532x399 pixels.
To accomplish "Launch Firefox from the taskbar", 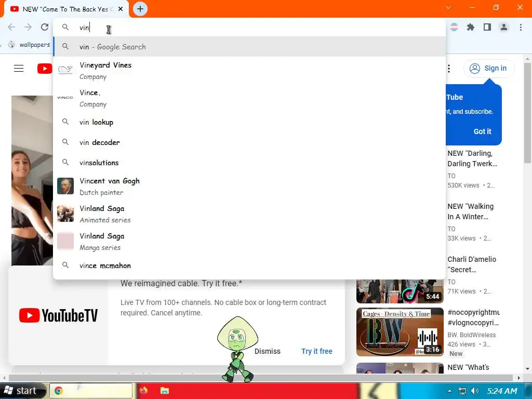I will 143,391.
